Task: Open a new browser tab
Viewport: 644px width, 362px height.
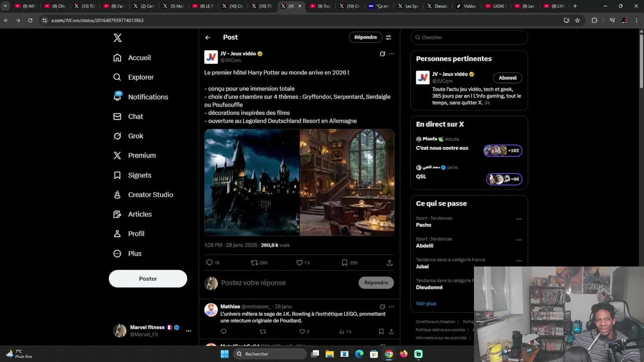Action: tap(575, 6)
